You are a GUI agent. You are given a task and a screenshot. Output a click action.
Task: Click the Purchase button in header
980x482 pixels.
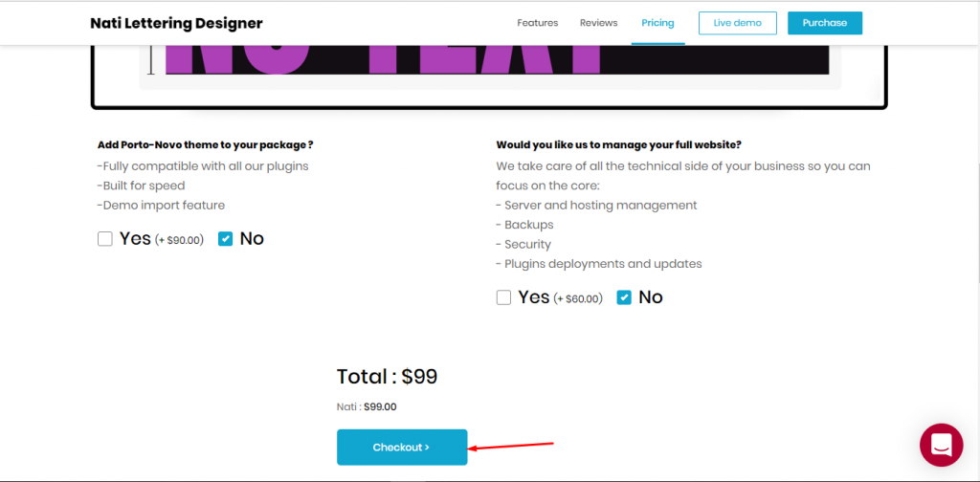tap(824, 23)
